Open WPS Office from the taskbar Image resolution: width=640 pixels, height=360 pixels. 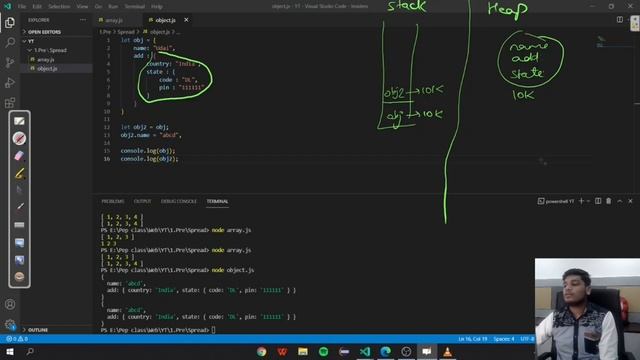click(x=282, y=351)
